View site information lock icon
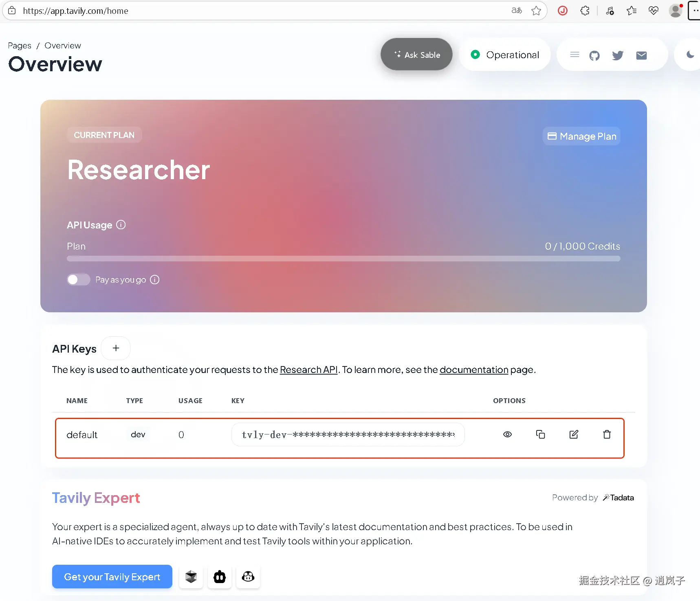 pyautogui.click(x=12, y=11)
